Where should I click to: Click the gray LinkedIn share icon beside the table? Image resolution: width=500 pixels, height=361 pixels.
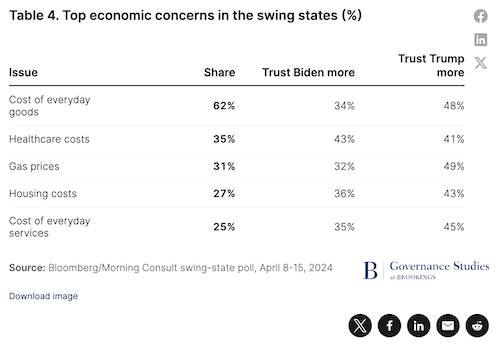[480, 40]
